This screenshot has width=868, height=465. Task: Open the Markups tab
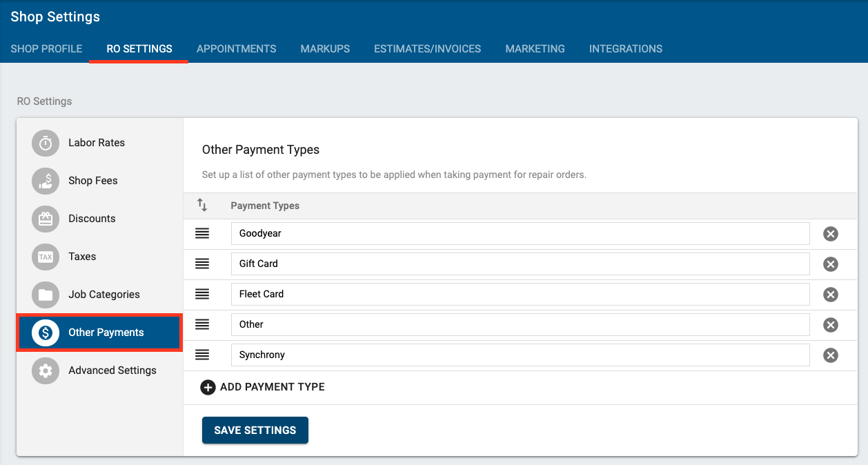coord(325,49)
